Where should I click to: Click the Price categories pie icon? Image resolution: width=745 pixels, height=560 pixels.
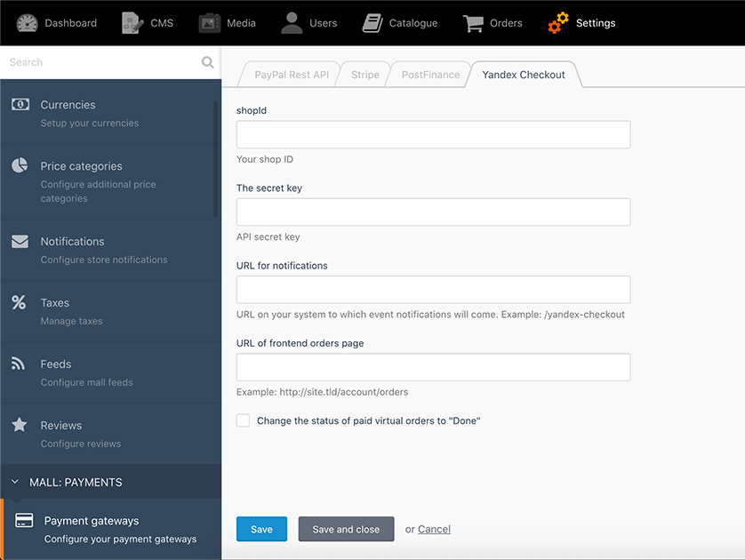coord(20,165)
